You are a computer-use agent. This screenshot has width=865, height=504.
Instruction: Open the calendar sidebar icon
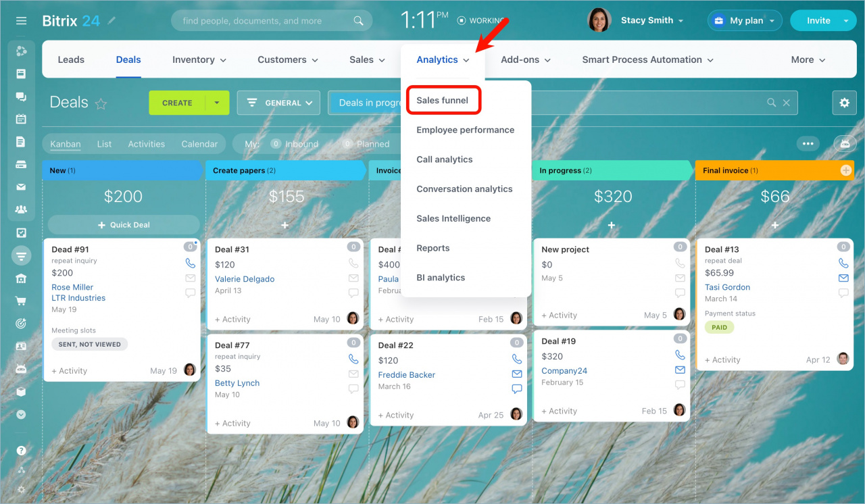click(x=21, y=119)
